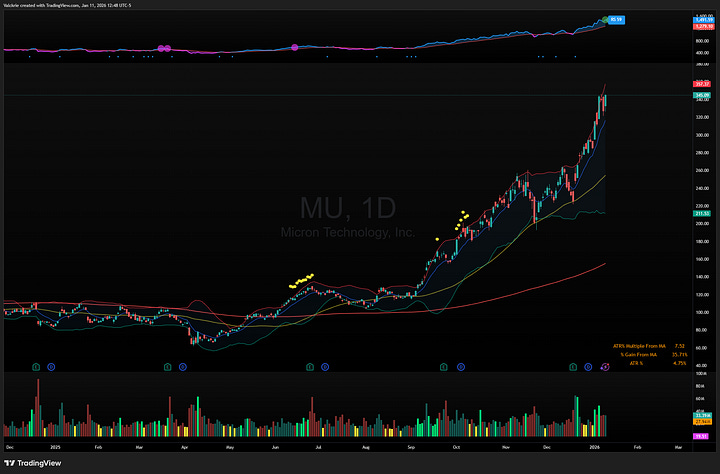Click the 2026 label on time axis
The width and height of the screenshot is (720, 474).
[x=594, y=447]
